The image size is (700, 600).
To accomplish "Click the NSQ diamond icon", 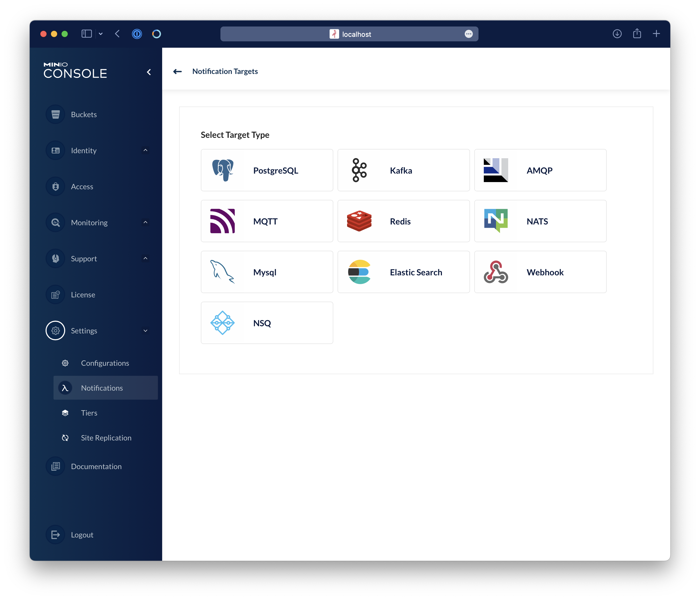I will 223,323.
